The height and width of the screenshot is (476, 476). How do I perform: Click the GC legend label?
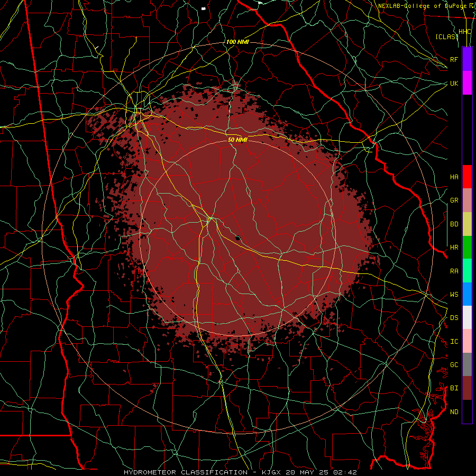pyautogui.click(x=454, y=364)
